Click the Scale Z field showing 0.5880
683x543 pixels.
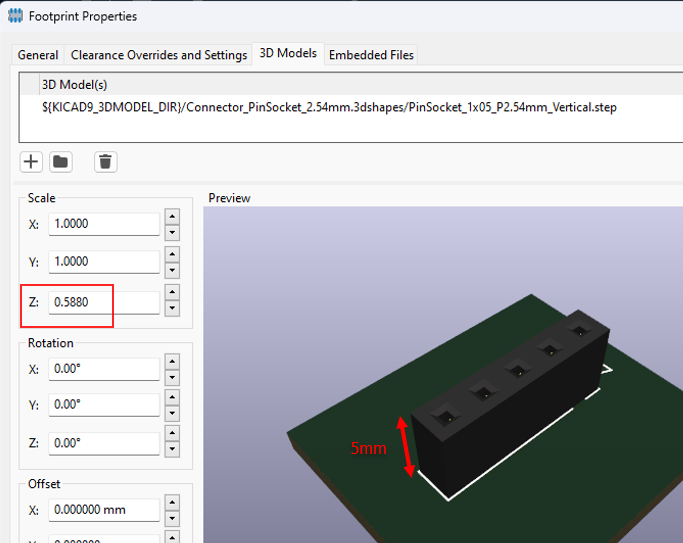click(104, 300)
